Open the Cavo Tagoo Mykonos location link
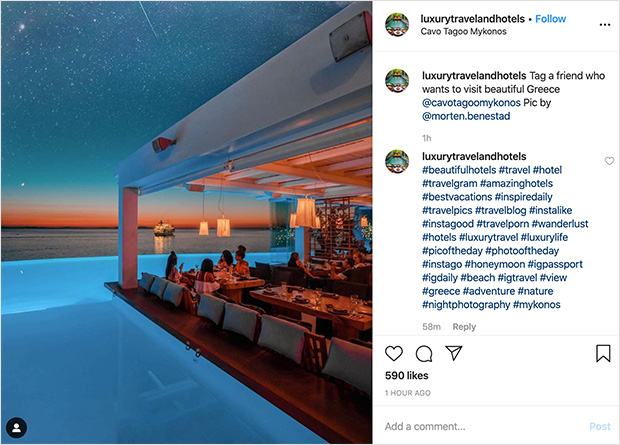 [x=463, y=31]
